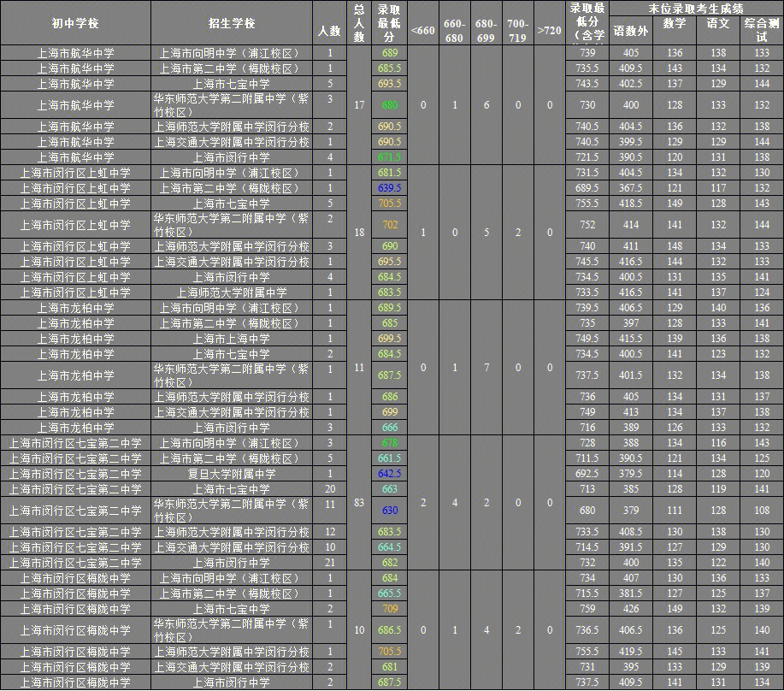Image resolution: width=784 pixels, height=691 pixels.
Task: Click 人数 value 21 for 上海市闵行中学
Action: point(329,563)
